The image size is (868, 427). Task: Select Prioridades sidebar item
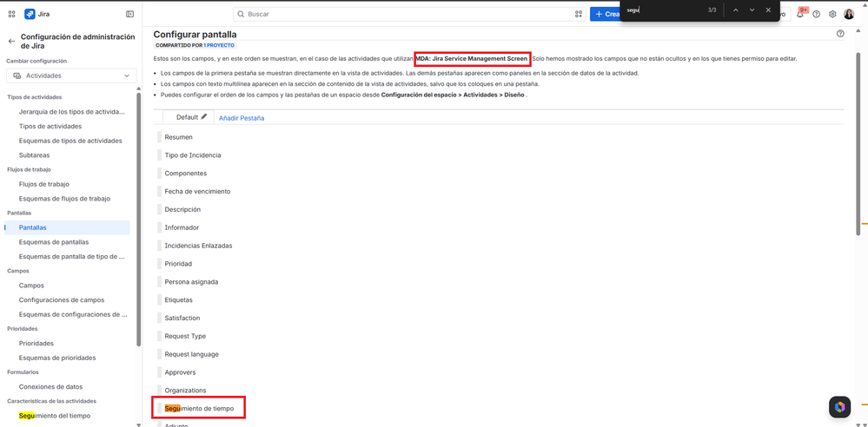point(36,343)
